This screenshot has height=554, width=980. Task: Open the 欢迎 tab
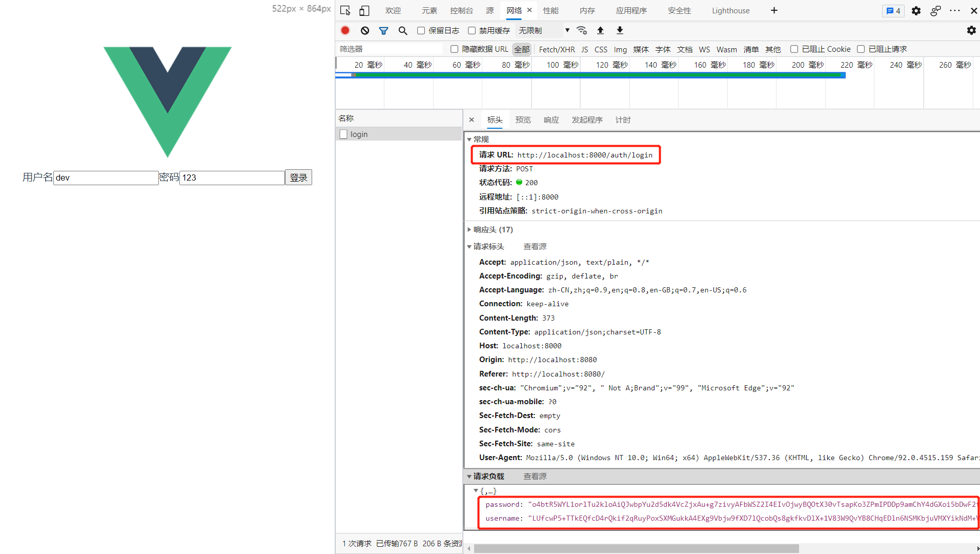(393, 10)
